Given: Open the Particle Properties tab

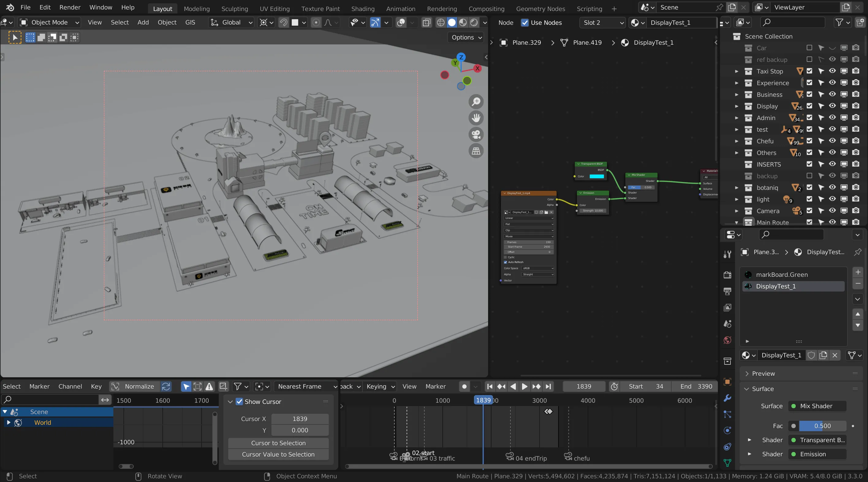Looking at the screenshot, I should point(727,414).
